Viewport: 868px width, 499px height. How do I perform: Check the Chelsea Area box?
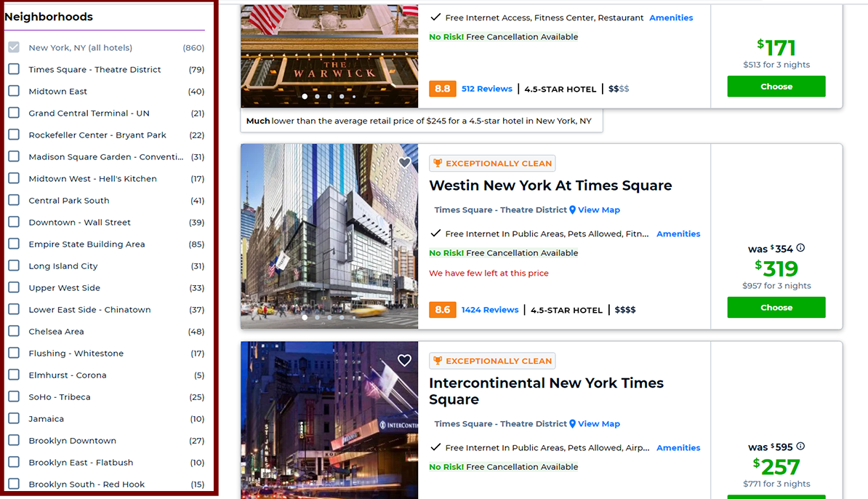coord(14,331)
